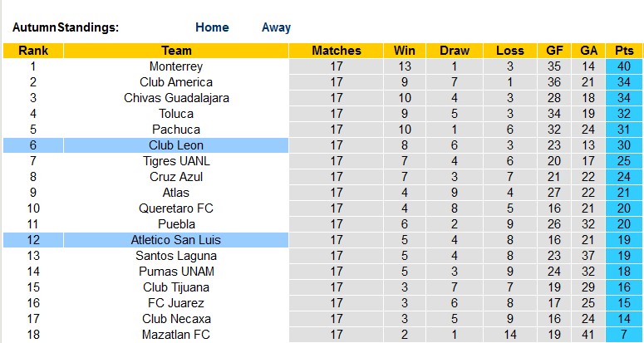Open Chivas Guadalajara team page
Viewport: 644px width, 343px height.
(176, 98)
